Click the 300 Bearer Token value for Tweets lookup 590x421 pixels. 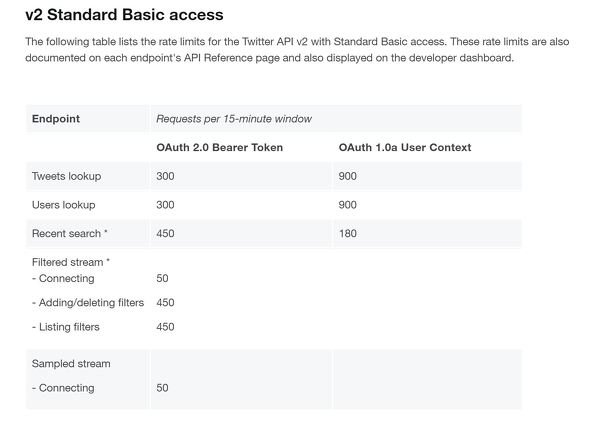tap(165, 176)
